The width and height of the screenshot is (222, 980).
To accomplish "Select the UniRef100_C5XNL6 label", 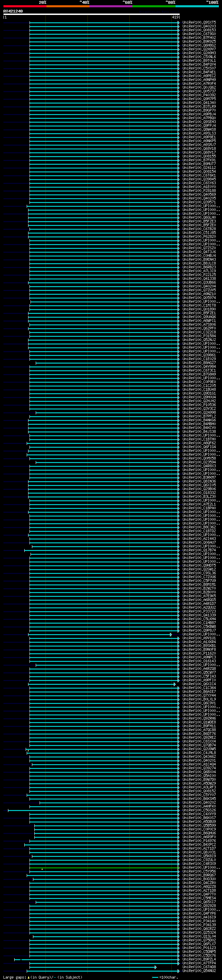I will [199, 57].
